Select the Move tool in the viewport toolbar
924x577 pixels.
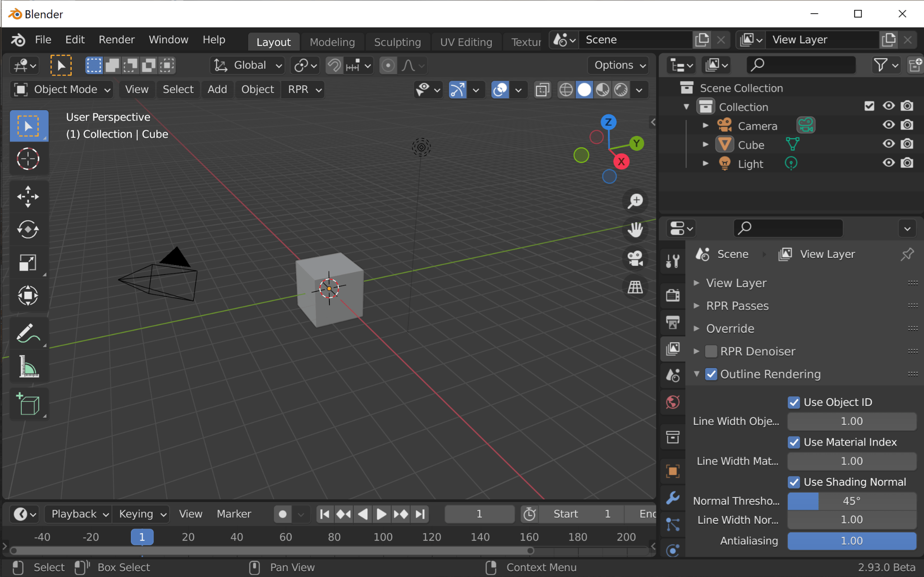point(28,196)
